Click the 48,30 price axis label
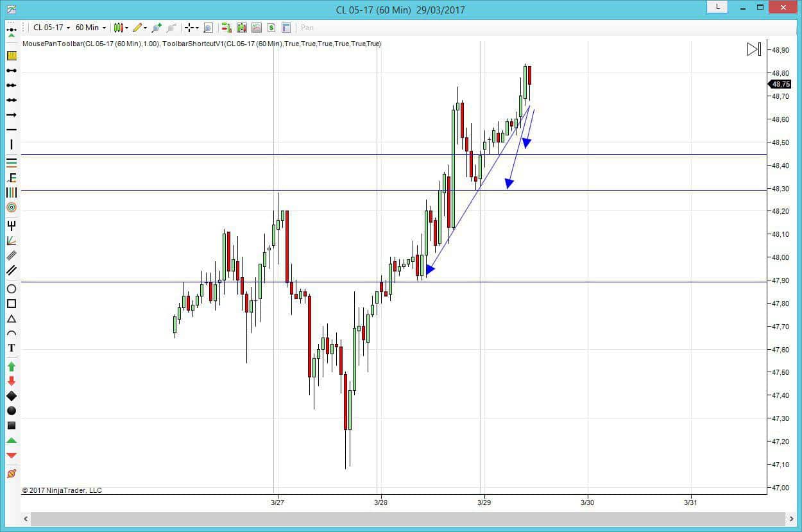802x532 pixels. click(x=781, y=189)
